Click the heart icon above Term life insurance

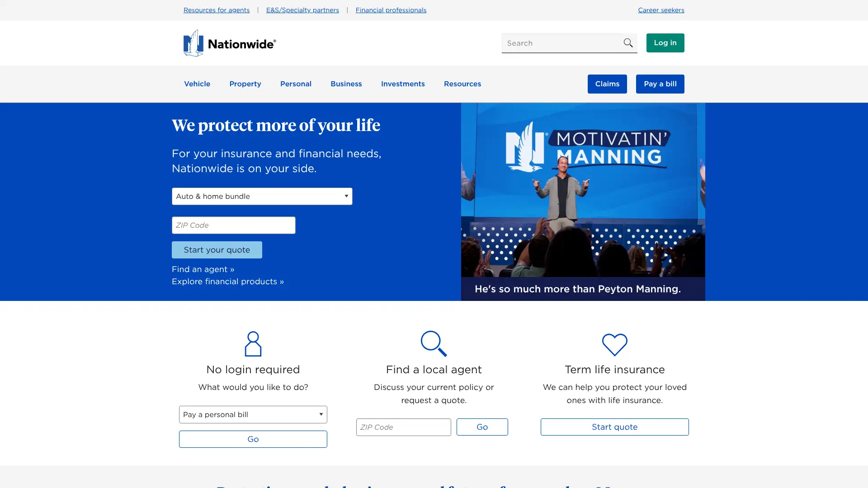[x=615, y=345]
